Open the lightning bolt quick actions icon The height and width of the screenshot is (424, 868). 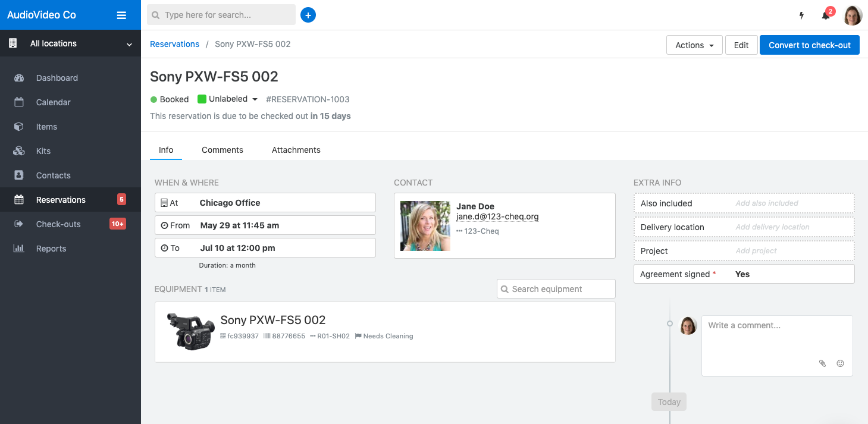[x=801, y=15]
